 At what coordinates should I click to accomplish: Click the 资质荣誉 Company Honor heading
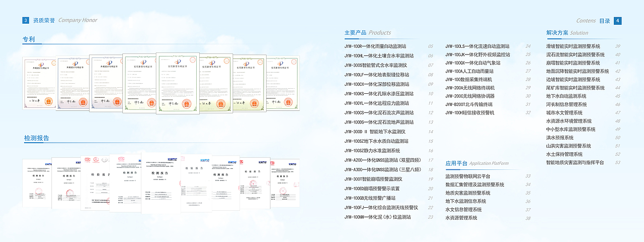(x=65, y=20)
